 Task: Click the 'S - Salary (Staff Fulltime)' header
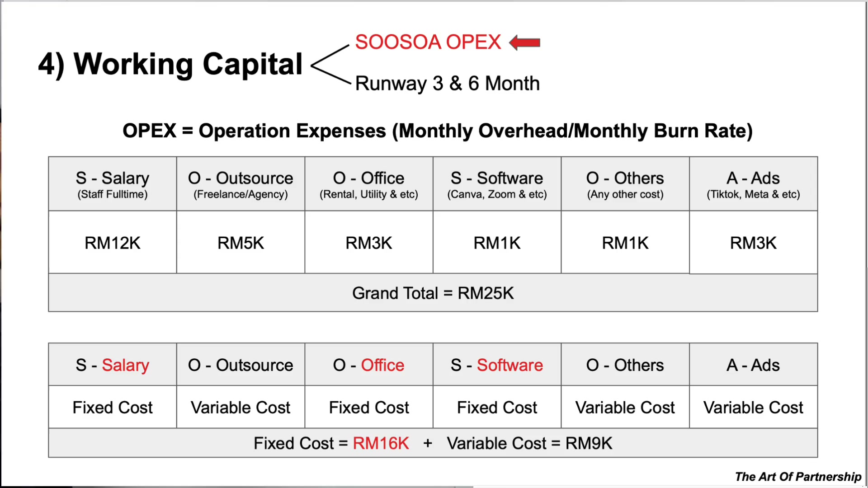(x=113, y=184)
